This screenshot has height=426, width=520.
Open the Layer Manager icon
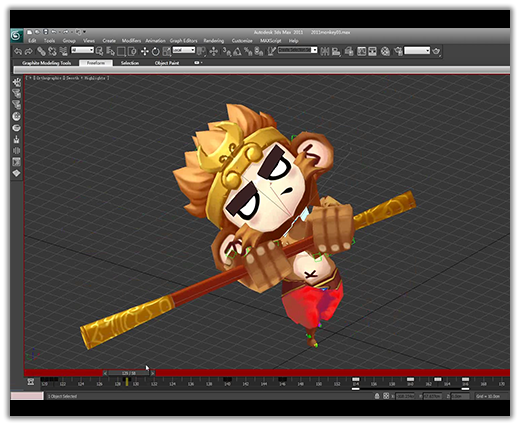click(349, 51)
